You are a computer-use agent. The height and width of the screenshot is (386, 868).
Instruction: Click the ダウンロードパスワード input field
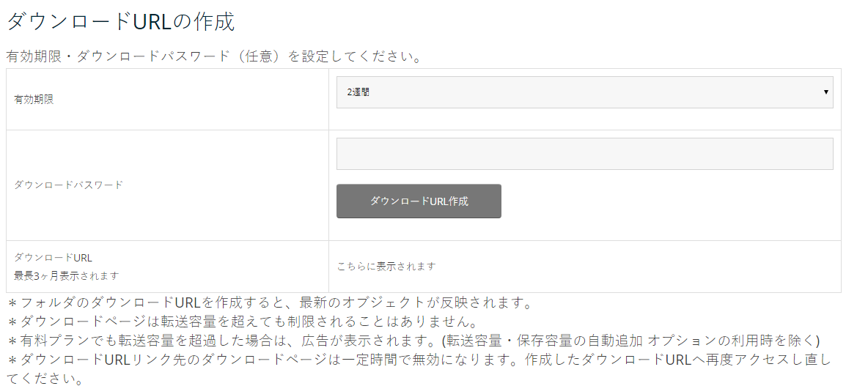[584, 154]
